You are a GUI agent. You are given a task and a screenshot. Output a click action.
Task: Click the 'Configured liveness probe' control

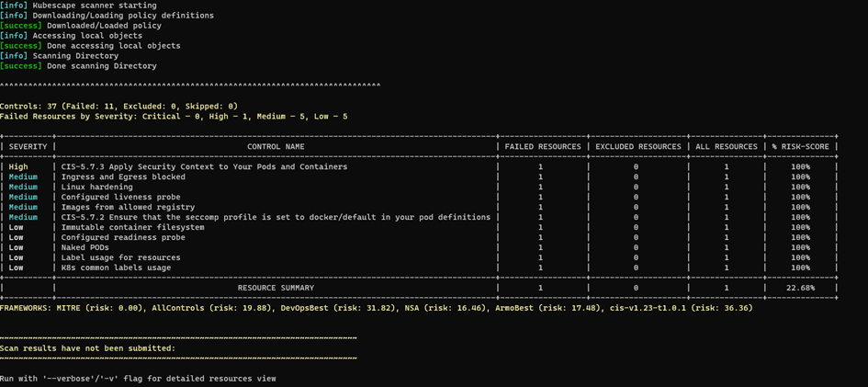pos(120,197)
